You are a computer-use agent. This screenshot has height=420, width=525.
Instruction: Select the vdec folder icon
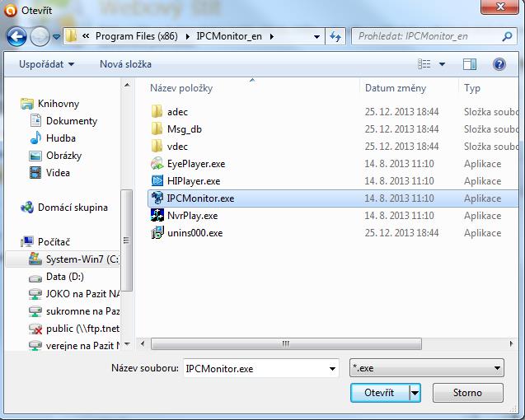pyautogui.click(x=157, y=147)
